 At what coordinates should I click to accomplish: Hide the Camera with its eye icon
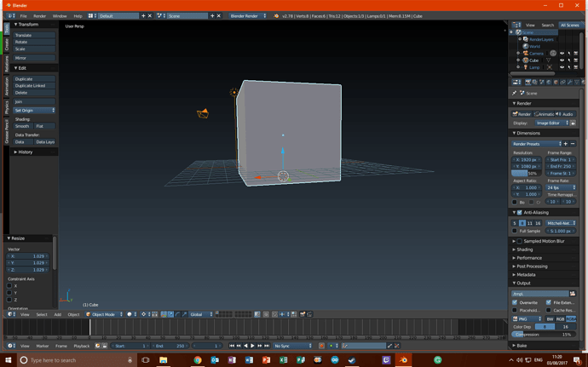[562, 54]
